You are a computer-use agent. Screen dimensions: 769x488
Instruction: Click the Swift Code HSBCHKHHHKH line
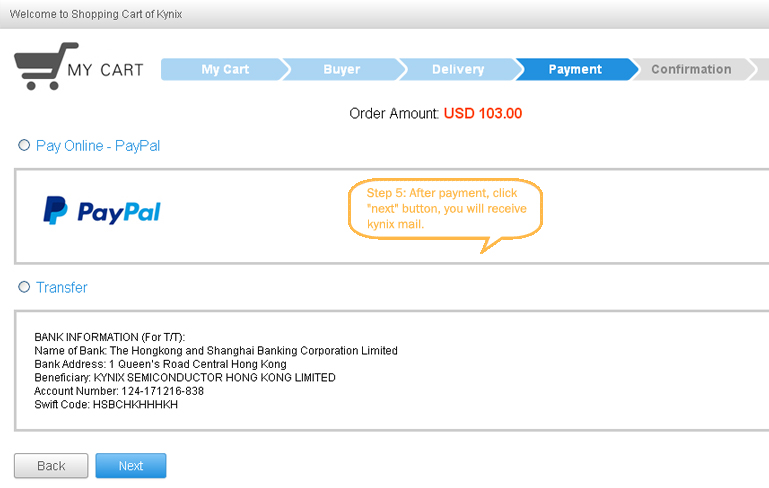[106, 405]
